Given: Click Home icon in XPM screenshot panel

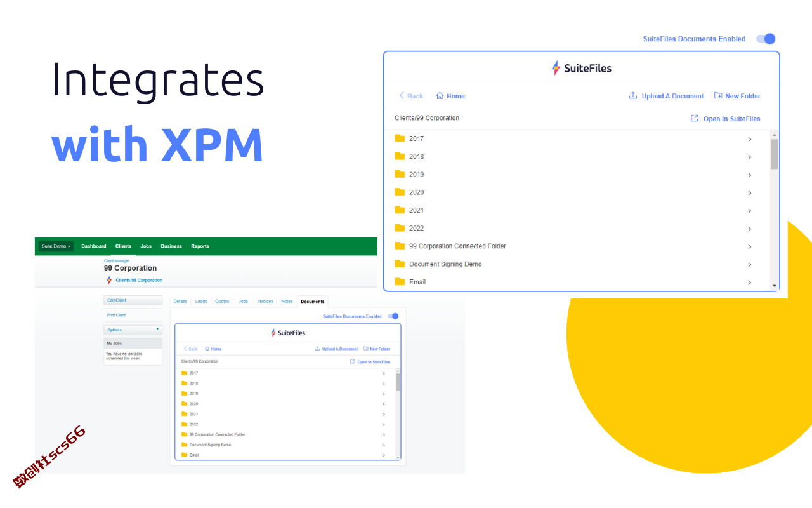Looking at the screenshot, I should click(x=207, y=349).
